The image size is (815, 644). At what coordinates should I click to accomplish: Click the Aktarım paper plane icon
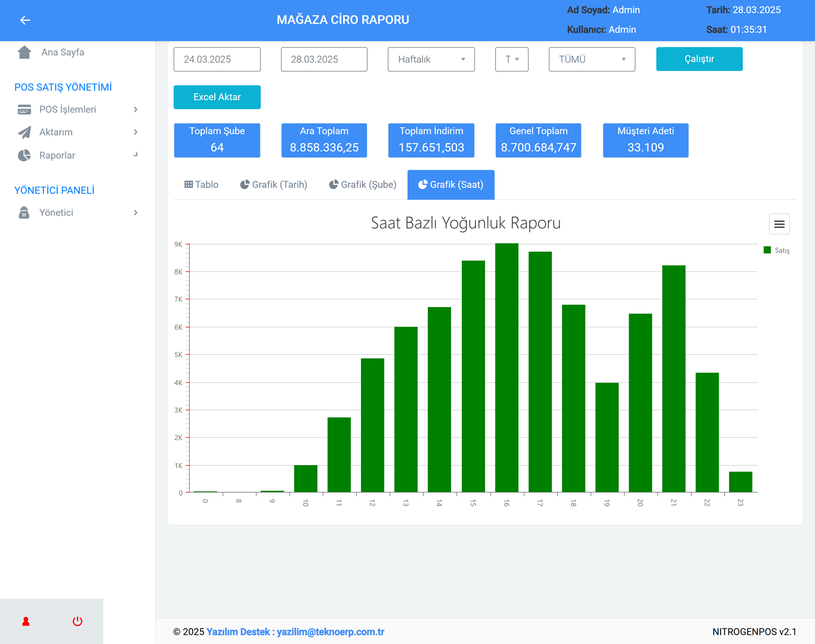click(24, 132)
